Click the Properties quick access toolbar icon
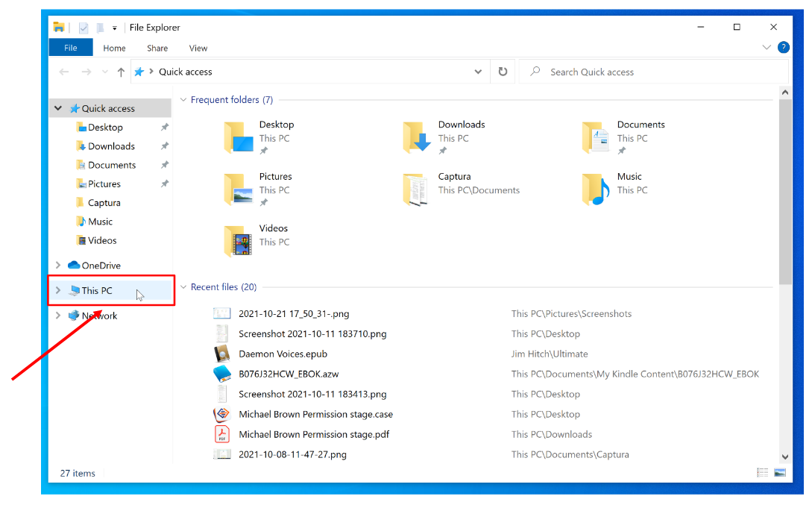This screenshot has width=812, height=511. tap(84, 28)
